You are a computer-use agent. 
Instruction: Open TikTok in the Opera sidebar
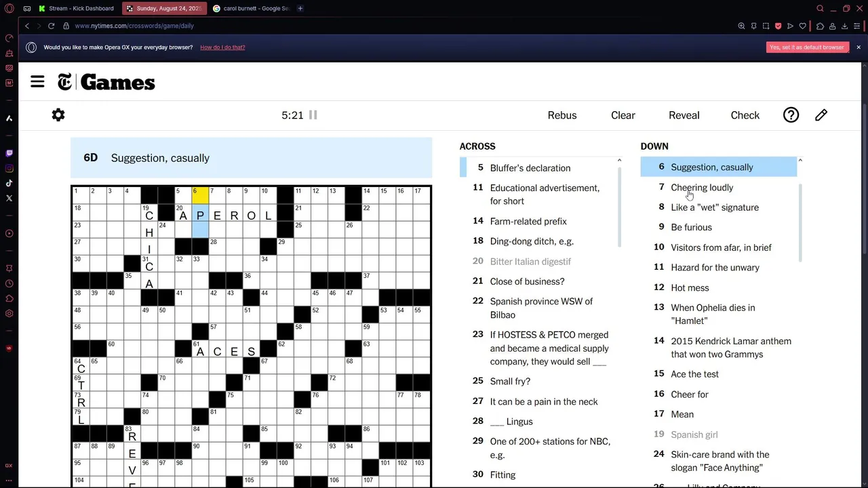click(x=9, y=183)
